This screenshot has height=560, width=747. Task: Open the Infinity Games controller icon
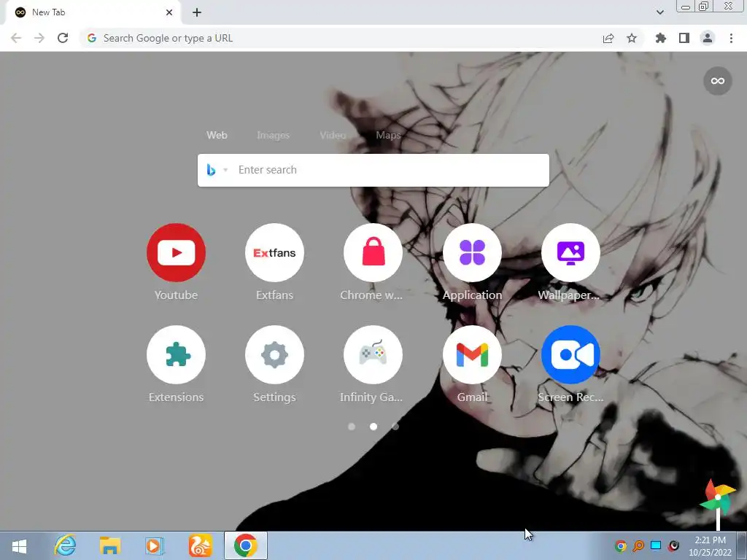[x=373, y=355]
